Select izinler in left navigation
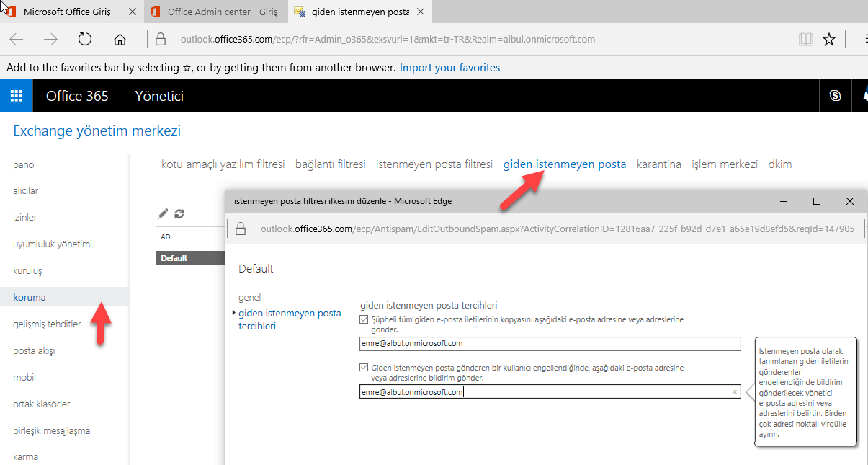 tap(25, 218)
